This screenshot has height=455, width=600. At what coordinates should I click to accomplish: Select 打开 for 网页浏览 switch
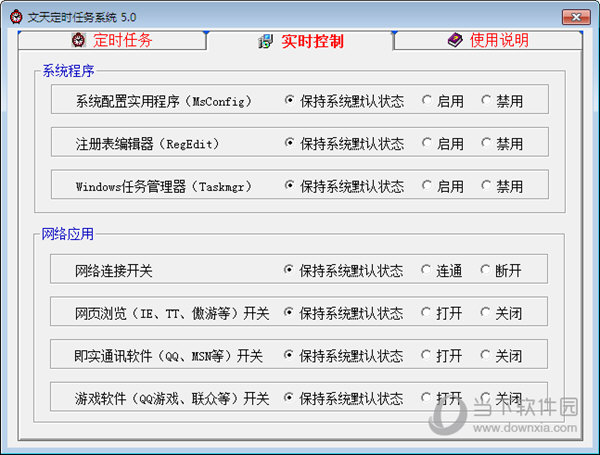(x=427, y=314)
